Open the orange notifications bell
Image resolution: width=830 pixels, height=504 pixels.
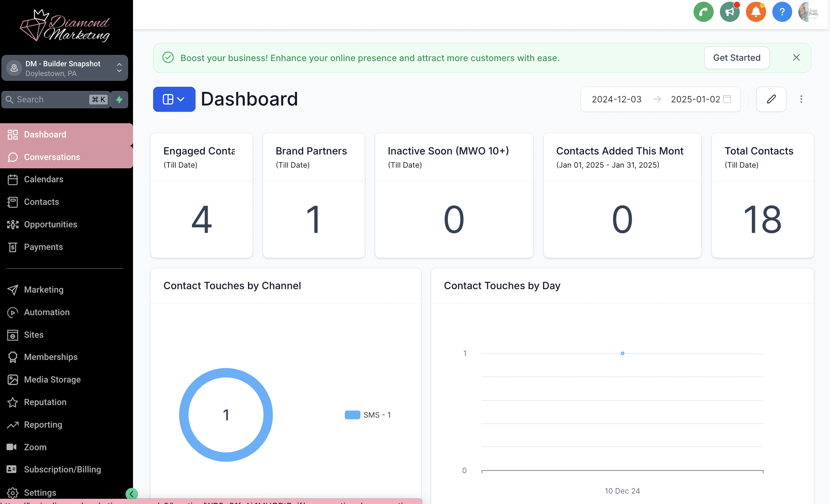point(756,12)
